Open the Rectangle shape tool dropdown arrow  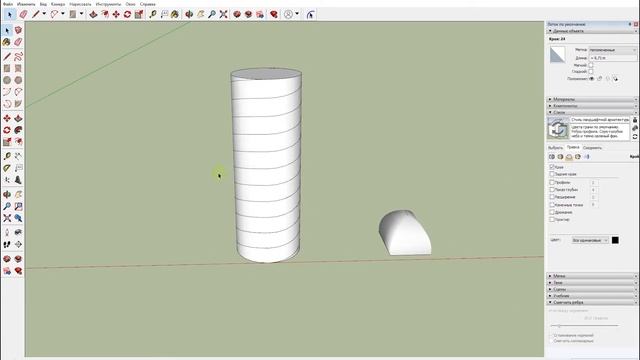pyautogui.click(x=81, y=14)
